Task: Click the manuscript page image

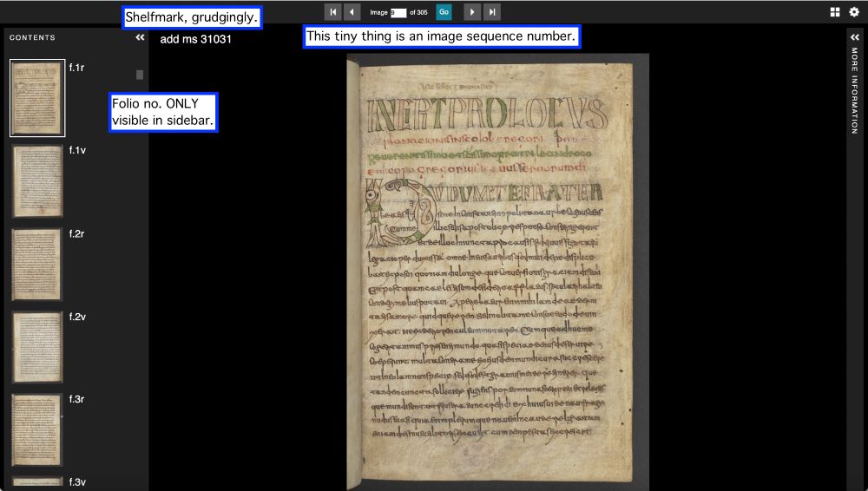Action: (497, 272)
